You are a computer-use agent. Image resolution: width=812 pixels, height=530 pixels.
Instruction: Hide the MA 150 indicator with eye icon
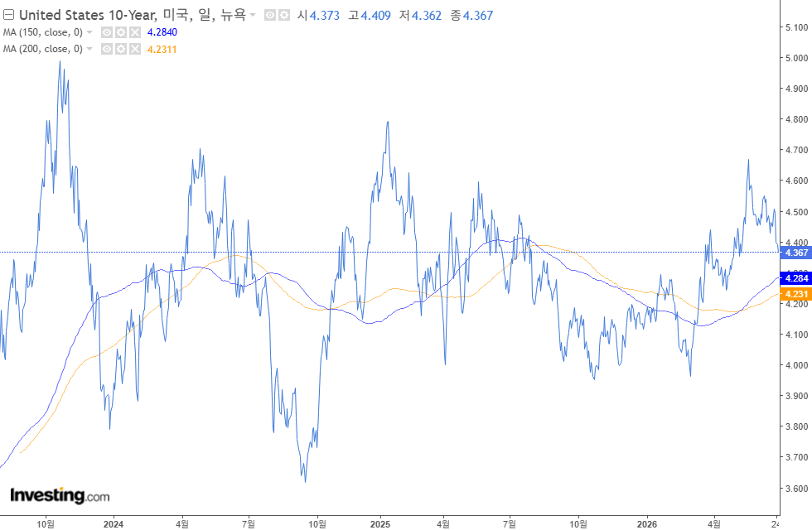tap(107, 32)
